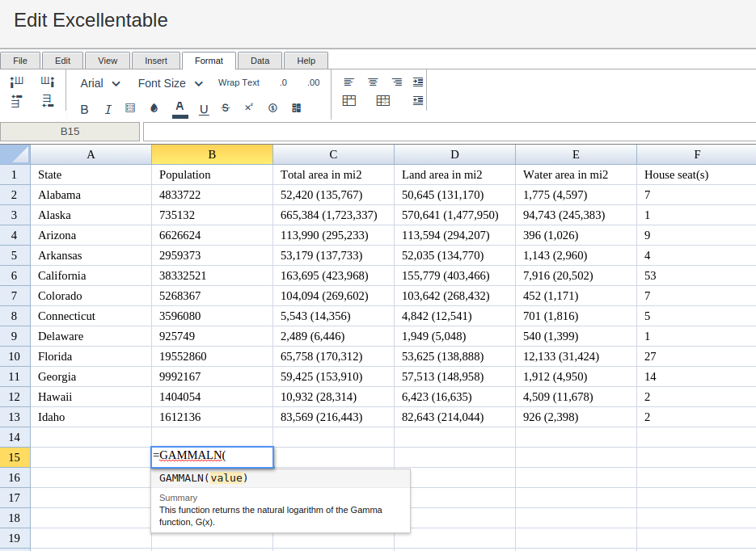Click the superscript icon
This screenshot has height=551, width=756.
tap(249, 107)
